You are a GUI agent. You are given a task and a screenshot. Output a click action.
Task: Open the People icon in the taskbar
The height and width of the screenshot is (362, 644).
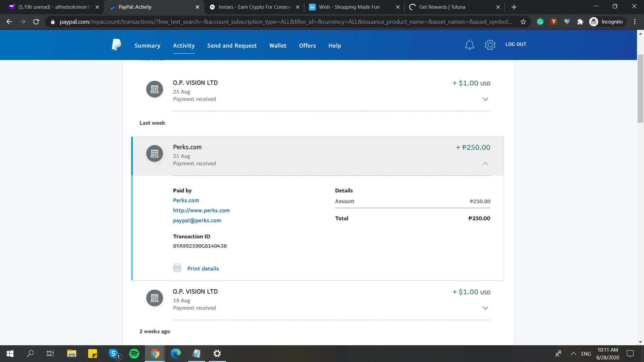[558, 354]
